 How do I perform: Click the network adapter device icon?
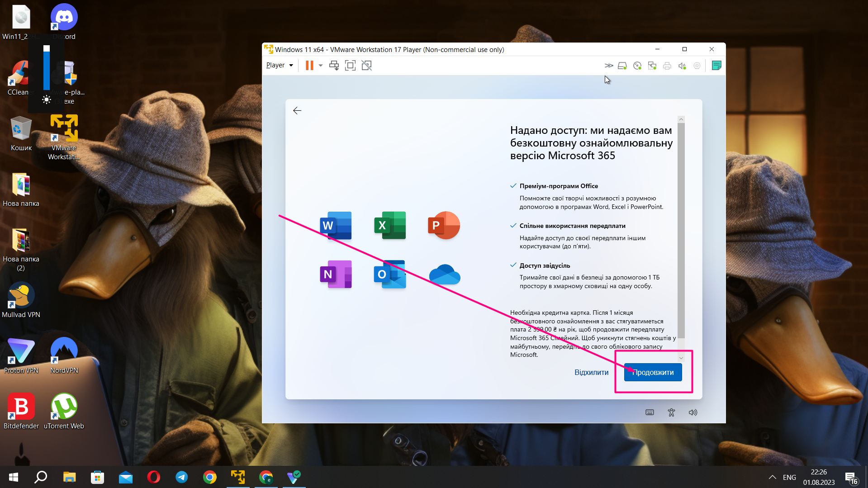tap(652, 66)
